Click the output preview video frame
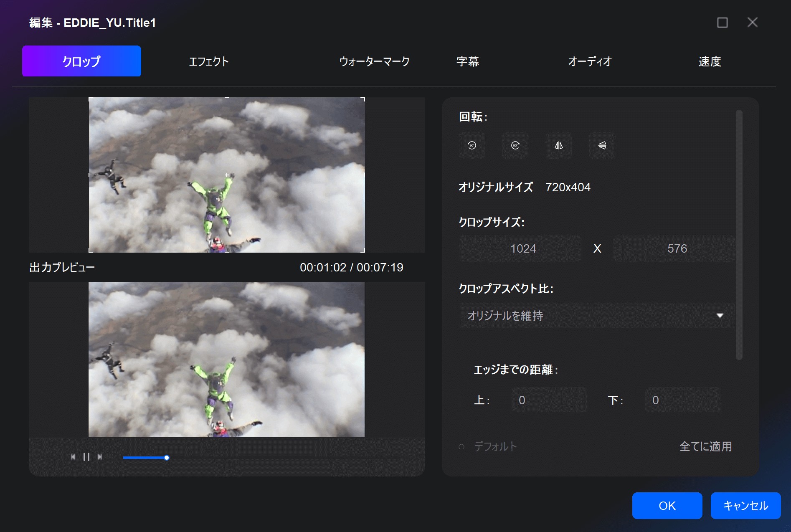 pos(226,360)
